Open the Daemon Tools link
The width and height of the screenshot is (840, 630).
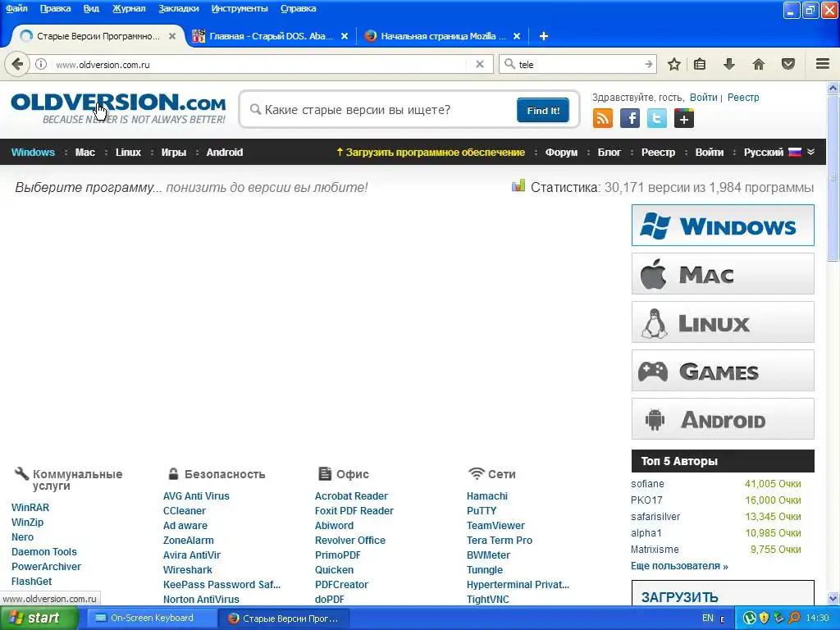pos(44,552)
